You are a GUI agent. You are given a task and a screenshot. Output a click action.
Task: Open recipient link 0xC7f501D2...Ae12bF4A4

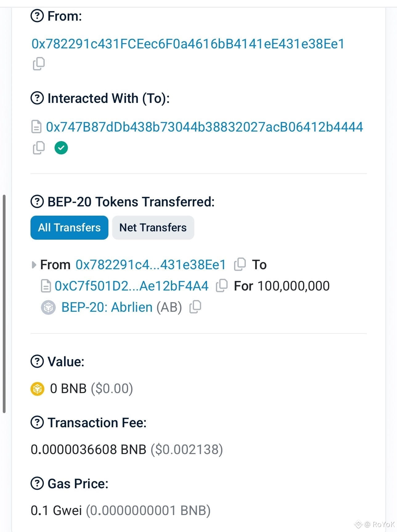click(132, 286)
